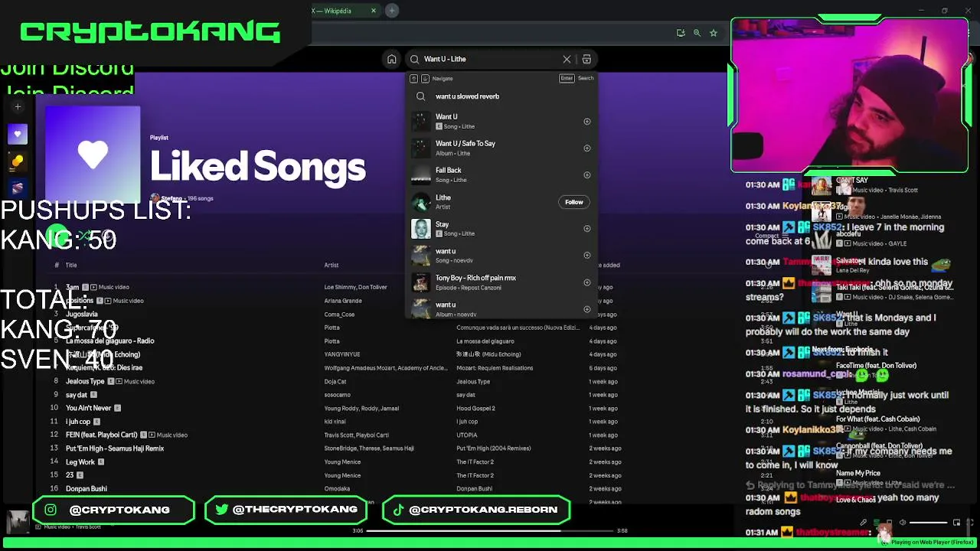Open the 'Want U' song result by Lithe

501,122
